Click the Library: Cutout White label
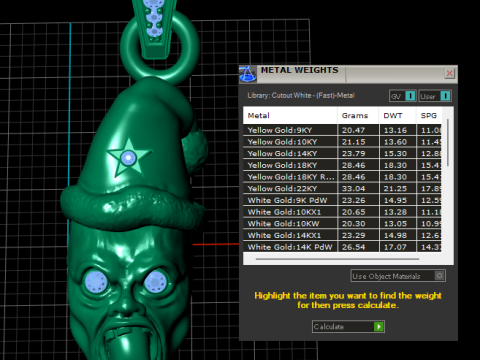480x360 pixels. 301,95
